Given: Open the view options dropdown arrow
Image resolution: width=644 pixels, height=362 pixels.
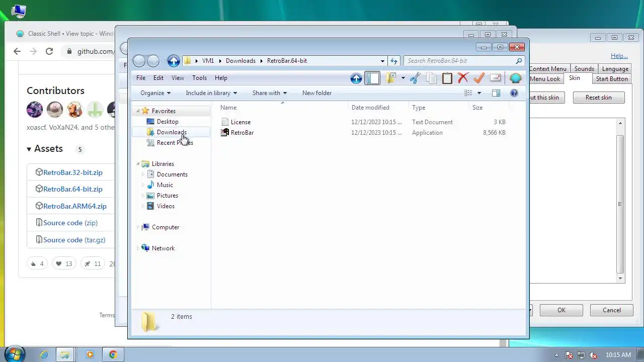Looking at the screenshot, I should (x=479, y=93).
